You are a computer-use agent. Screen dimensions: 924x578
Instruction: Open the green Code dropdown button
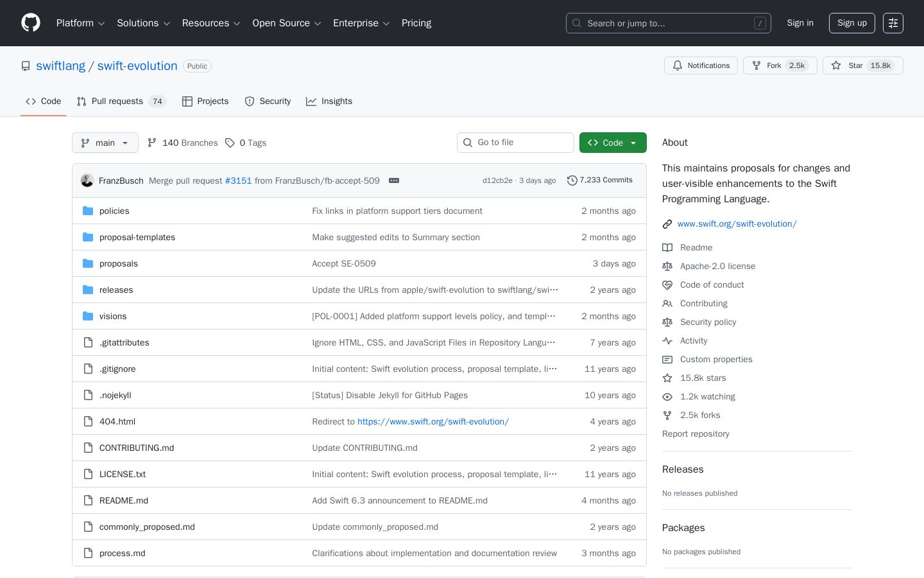point(613,143)
